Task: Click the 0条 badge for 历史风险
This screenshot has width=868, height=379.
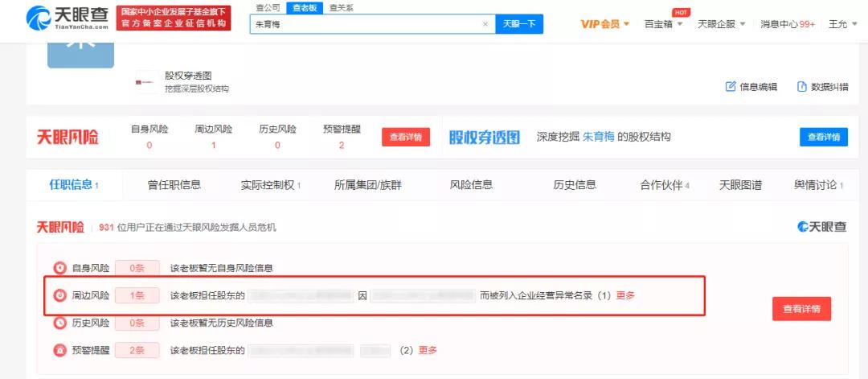Action: [x=137, y=323]
